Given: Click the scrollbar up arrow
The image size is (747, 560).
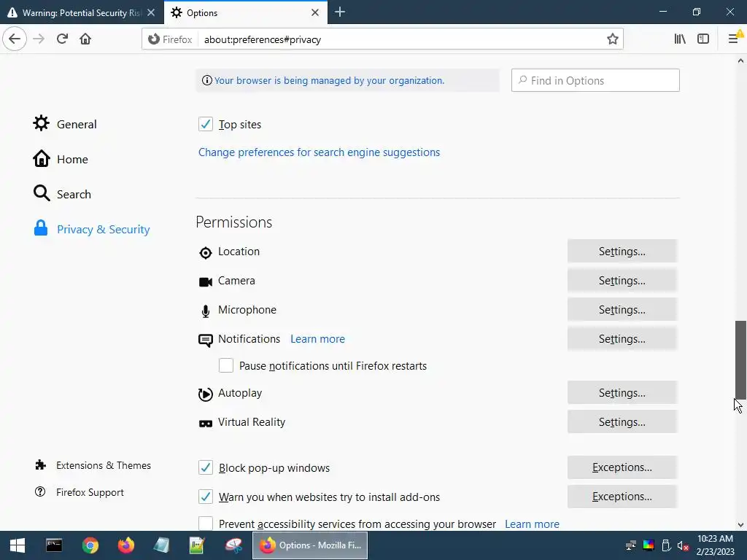Looking at the screenshot, I should tap(740, 61).
